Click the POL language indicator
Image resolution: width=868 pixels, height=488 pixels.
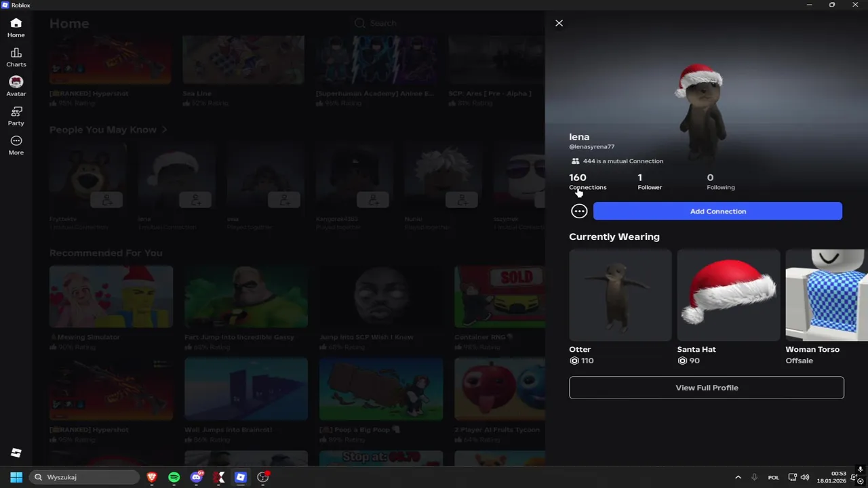click(774, 477)
